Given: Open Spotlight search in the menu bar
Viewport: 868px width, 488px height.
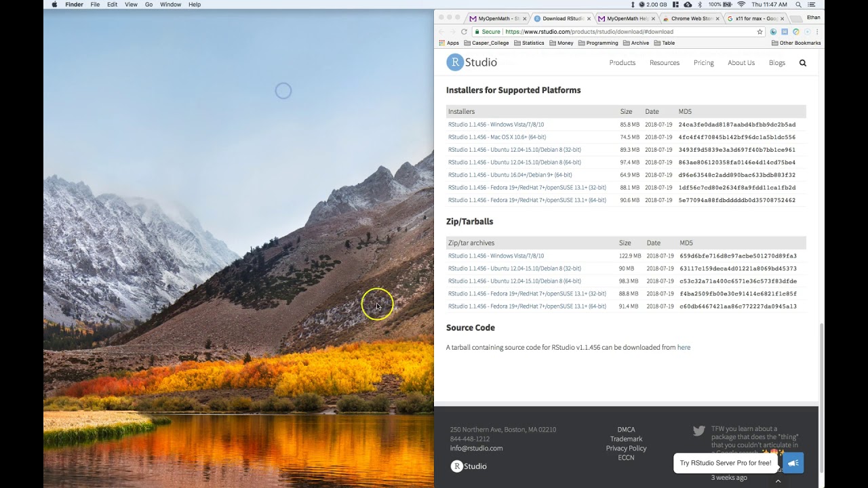Looking at the screenshot, I should (800, 5).
